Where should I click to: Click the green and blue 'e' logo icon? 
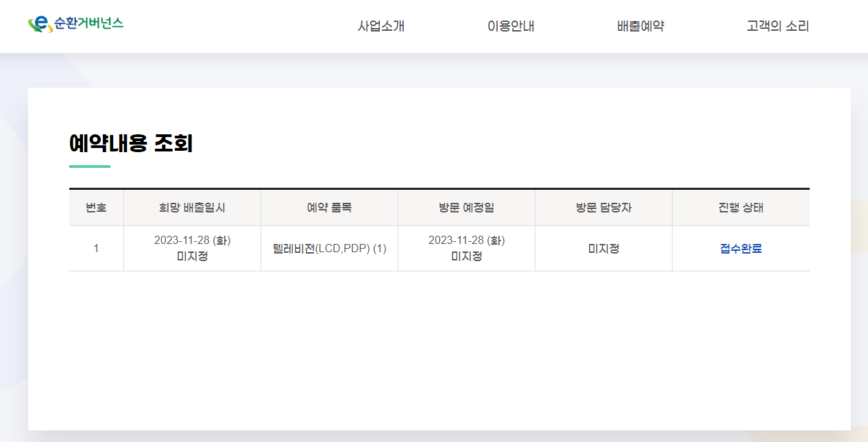[40, 25]
